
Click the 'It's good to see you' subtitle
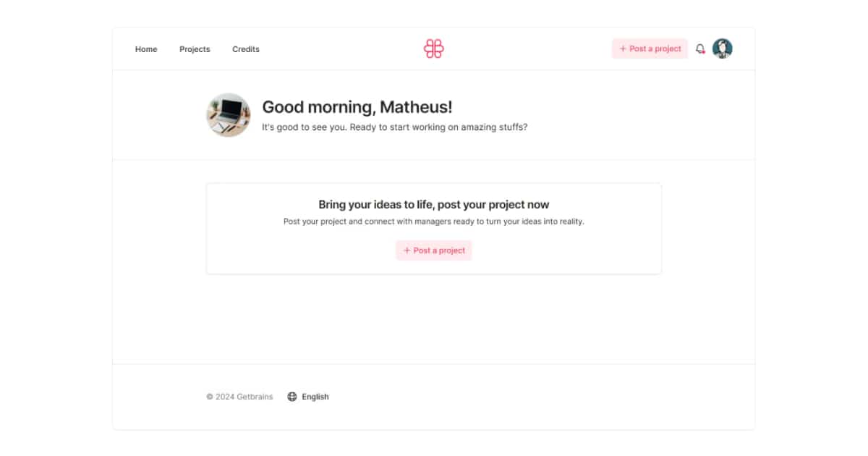(394, 127)
